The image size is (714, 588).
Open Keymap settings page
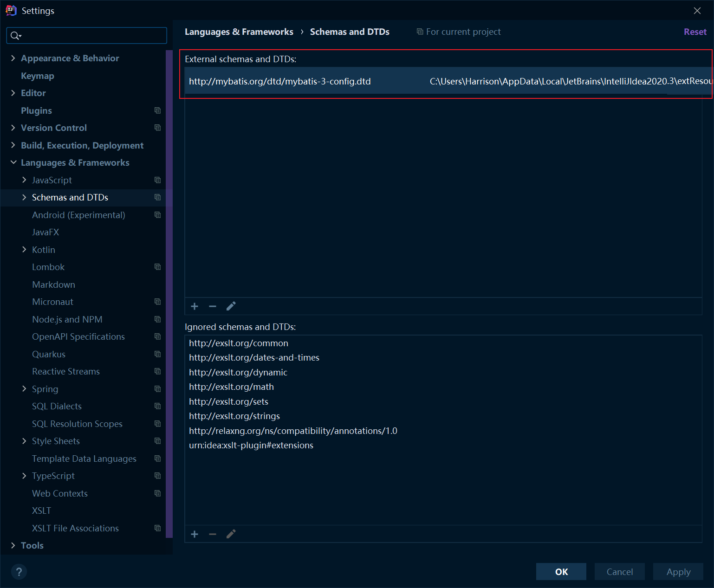[38, 76]
